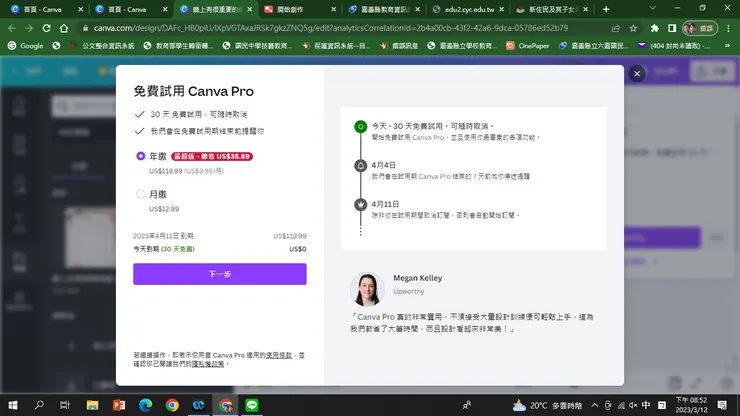Open the Windows Start menu
Image resolution: width=740 pixels, height=416 pixels.
13,405
